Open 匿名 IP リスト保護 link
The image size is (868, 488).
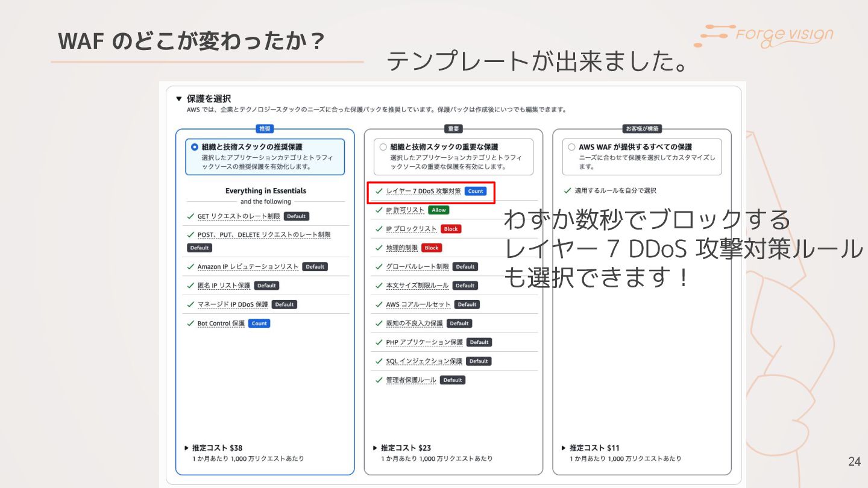[x=224, y=286]
